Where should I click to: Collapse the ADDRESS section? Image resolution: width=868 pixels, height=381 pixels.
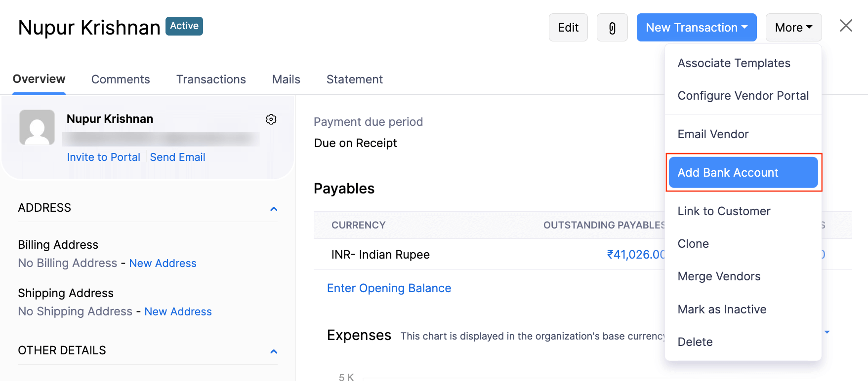pyautogui.click(x=274, y=209)
